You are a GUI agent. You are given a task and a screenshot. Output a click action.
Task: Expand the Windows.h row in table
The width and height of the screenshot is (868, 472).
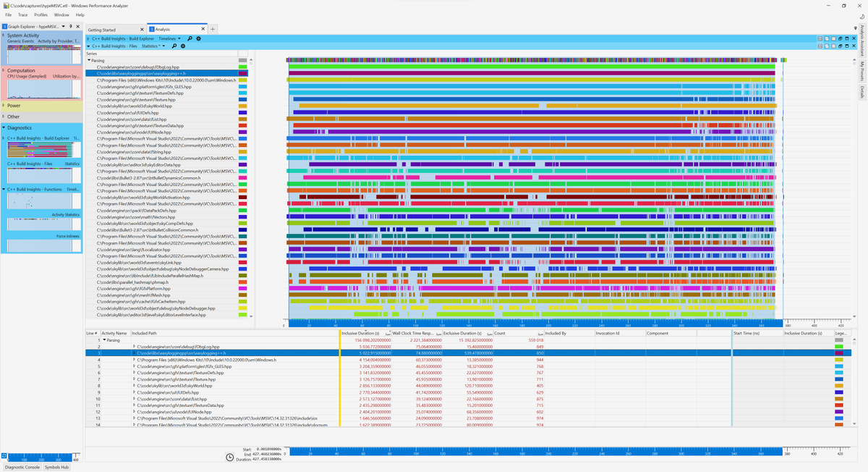click(135, 360)
